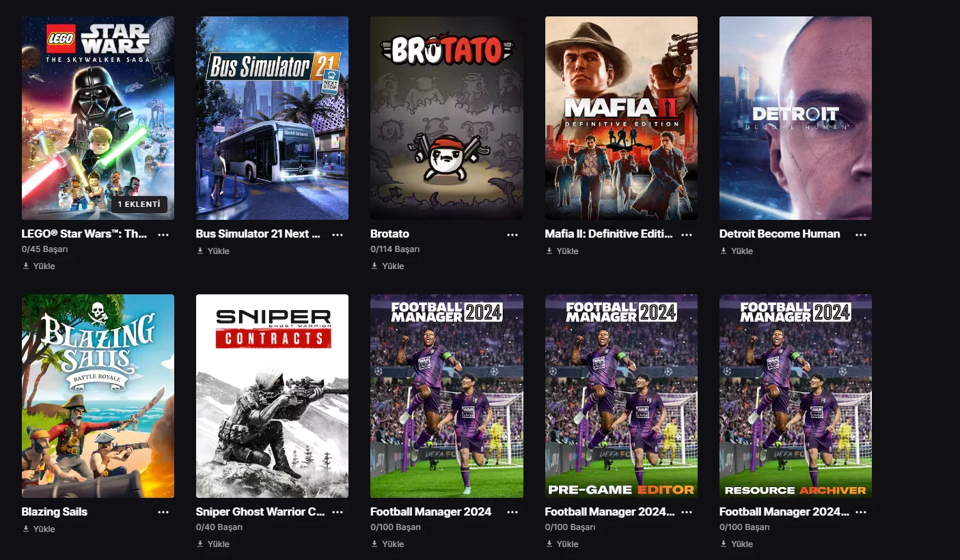
Task: Open the Pre-Game Editor cover thumbnail
Action: tap(621, 396)
